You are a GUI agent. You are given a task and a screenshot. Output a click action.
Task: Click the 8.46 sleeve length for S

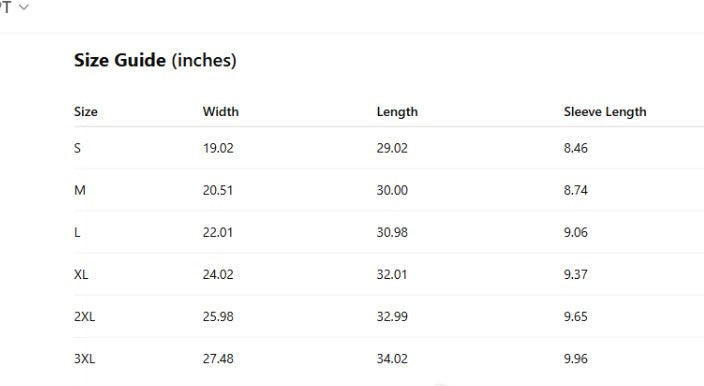tap(576, 148)
